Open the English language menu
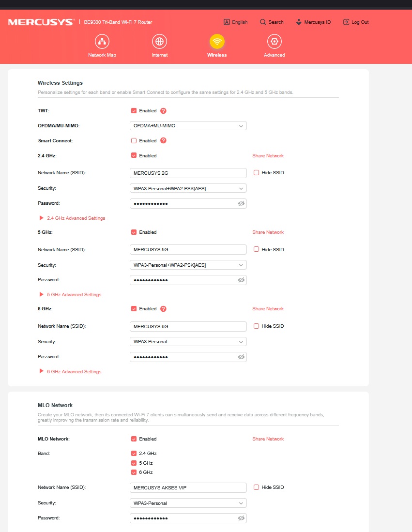Image resolution: width=412 pixels, height=532 pixels. click(x=235, y=22)
